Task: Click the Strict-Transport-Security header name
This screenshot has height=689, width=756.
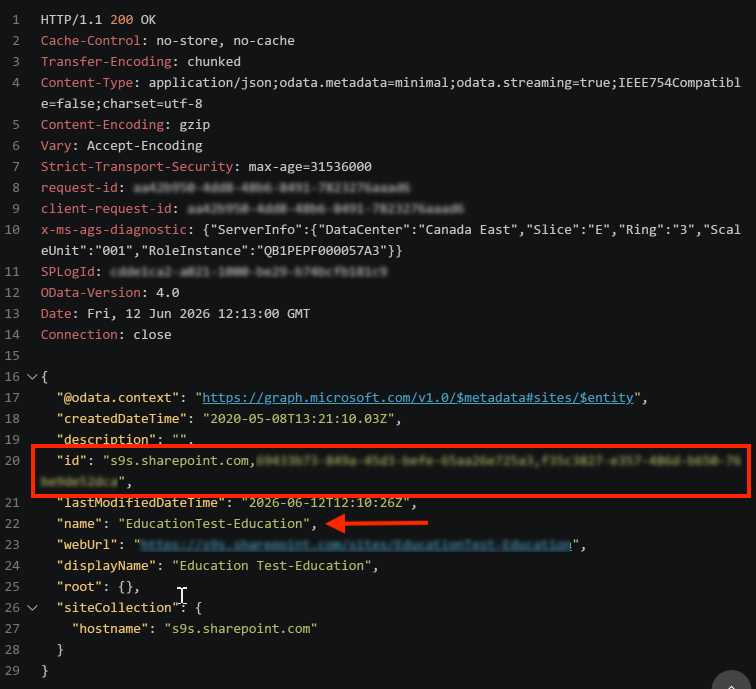Action: [x=137, y=167]
